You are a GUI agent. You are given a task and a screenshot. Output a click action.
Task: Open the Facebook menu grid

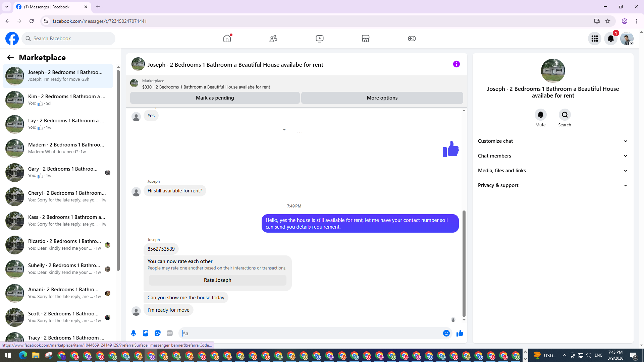(594, 39)
